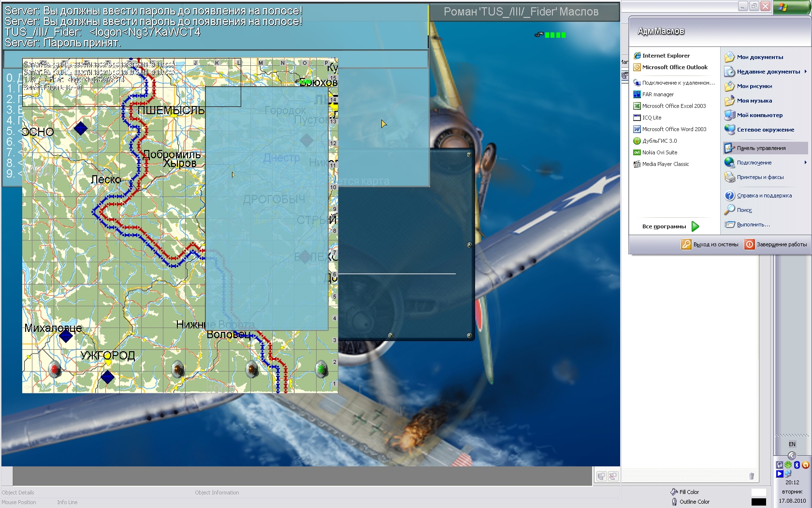Viewport: 812px width, 508px height.
Task: Click Завершение работы button
Action: [776, 244]
